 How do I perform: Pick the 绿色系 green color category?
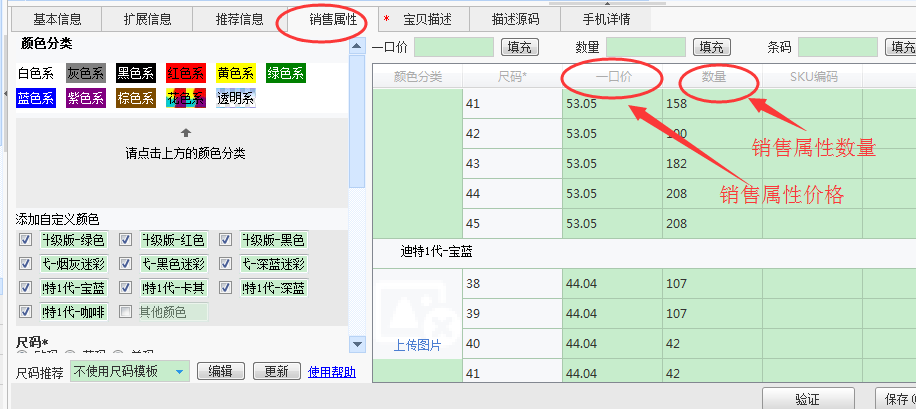coord(286,72)
